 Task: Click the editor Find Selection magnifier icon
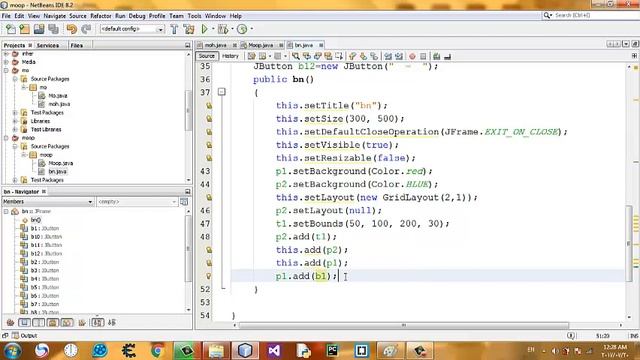[x=296, y=56]
